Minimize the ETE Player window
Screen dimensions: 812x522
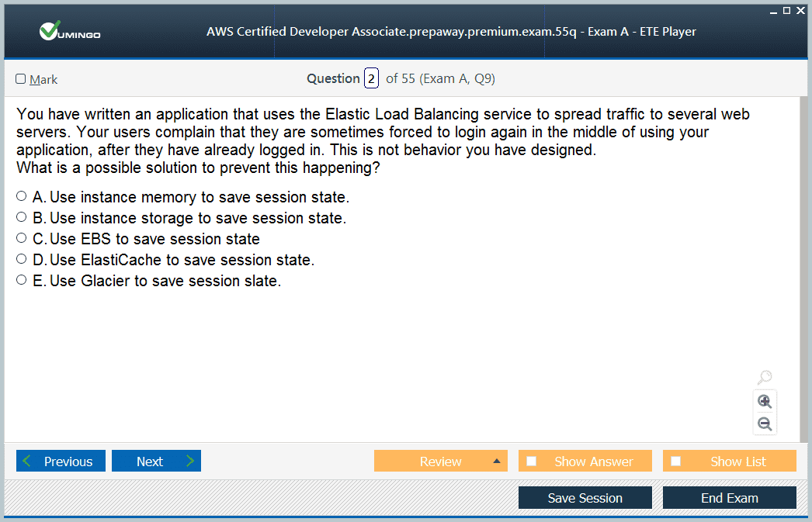pos(773,11)
